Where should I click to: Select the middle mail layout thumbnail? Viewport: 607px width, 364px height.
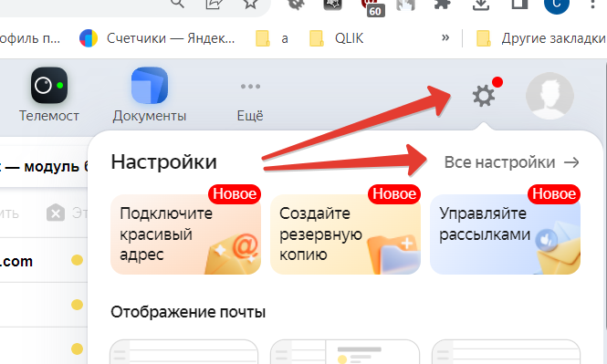(345, 351)
